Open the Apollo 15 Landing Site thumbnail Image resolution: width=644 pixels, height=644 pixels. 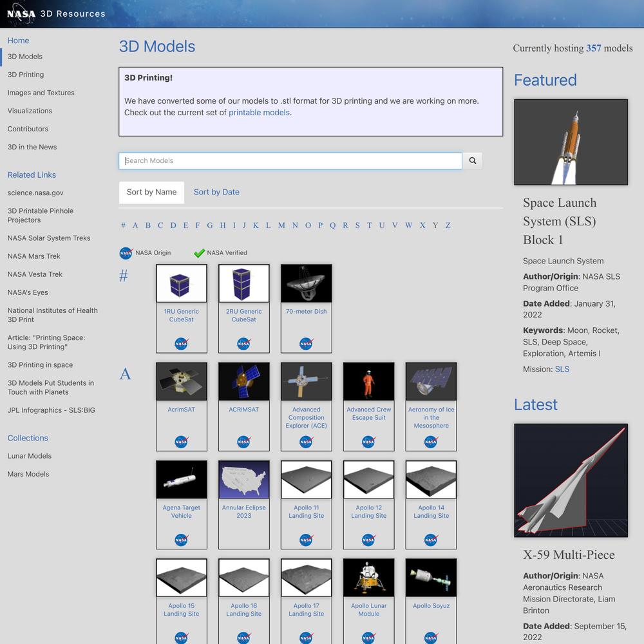click(182, 578)
